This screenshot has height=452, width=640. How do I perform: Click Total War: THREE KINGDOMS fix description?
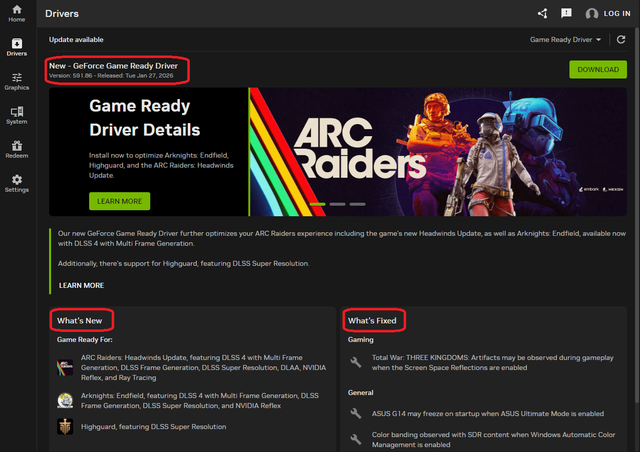(493, 363)
